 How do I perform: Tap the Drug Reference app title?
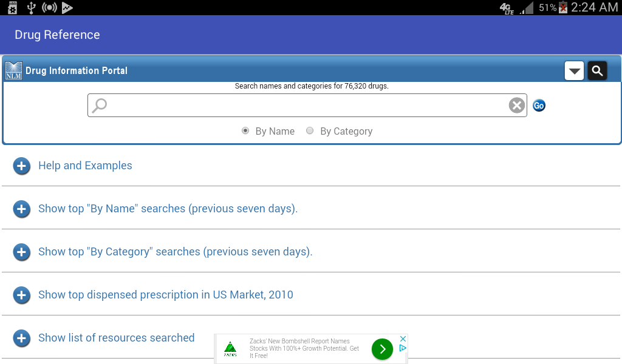click(57, 35)
